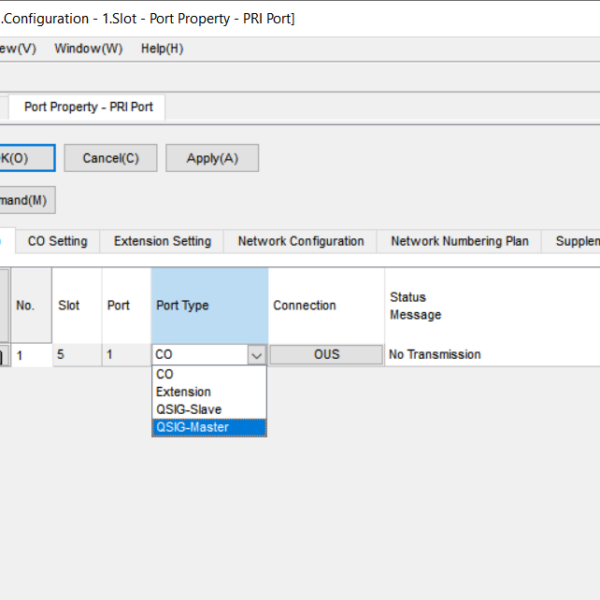The height and width of the screenshot is (600, 600).
Task: Open the Help(H) menu
Action: (x=161, y=48)
